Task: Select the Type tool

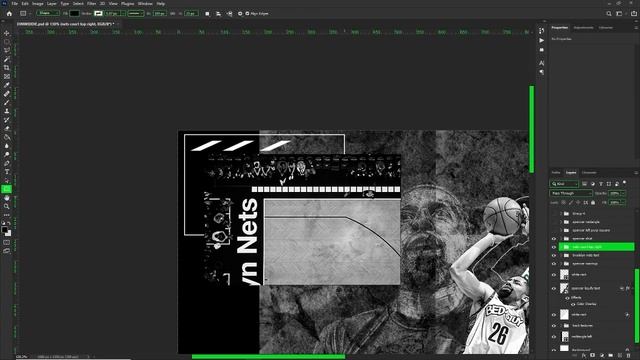Action: 7,171
